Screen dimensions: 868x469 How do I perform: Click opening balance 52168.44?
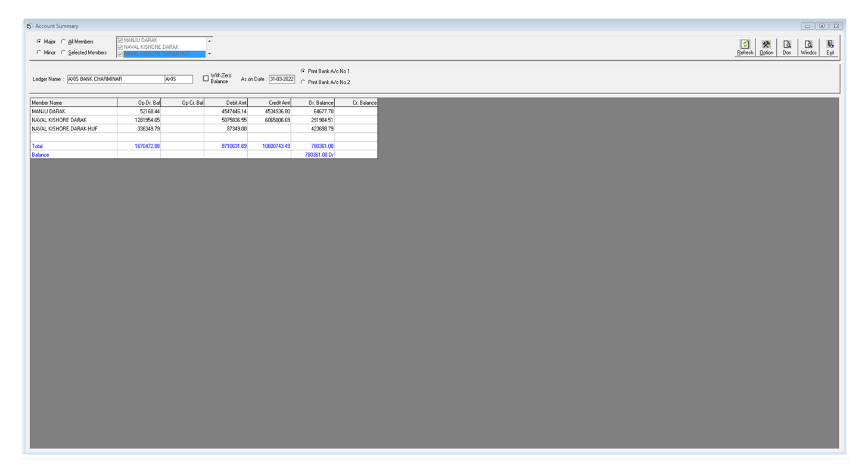[x=150, y=111]
